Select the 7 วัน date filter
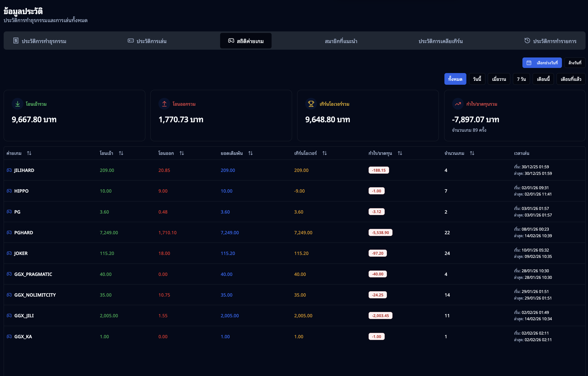588x376 pixels. (x=521, y=79)
